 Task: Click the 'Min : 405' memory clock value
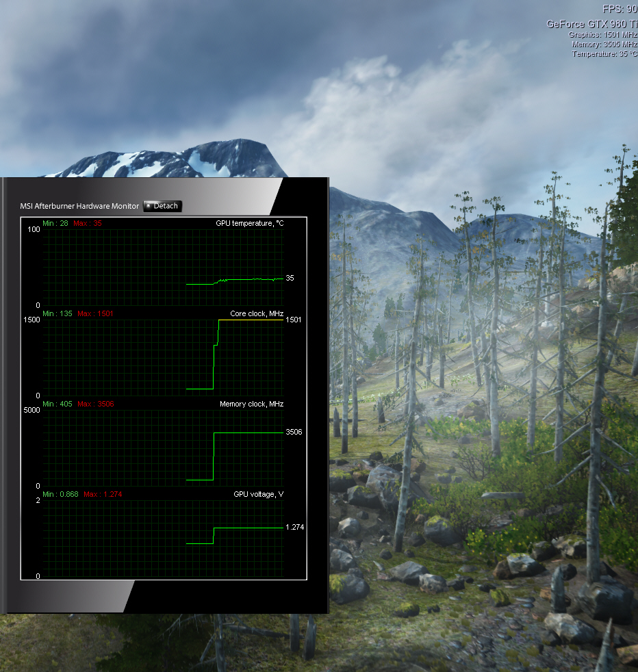coord(58,404)
